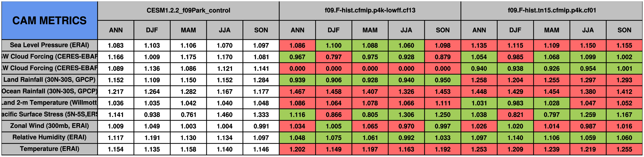Select the f09.F-hist.cfmip.p4k-lowff.cf13 header
The width and height of the screenshot is (644, 157).
click(x=370, y=11)
